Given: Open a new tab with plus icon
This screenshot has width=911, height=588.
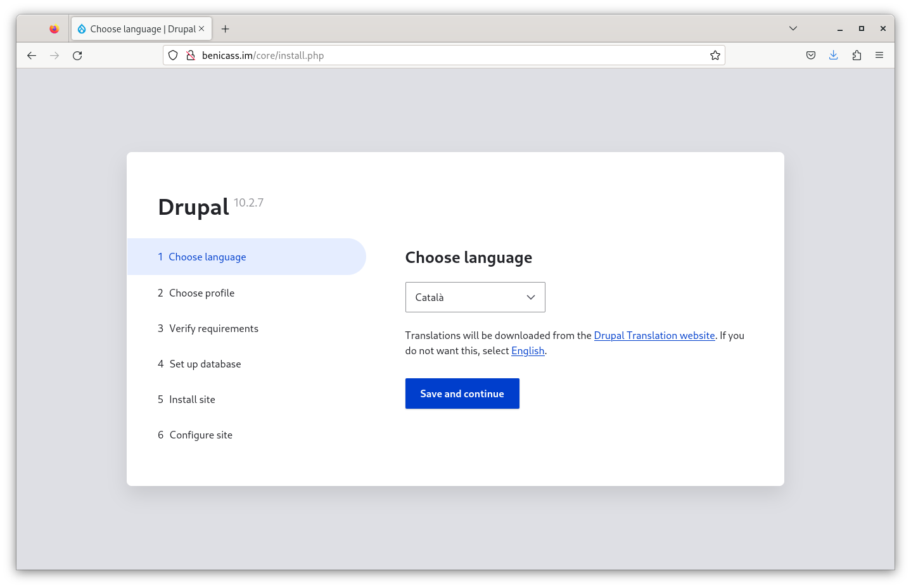Looking at the screenshot, I should click(x=225, y=29).
